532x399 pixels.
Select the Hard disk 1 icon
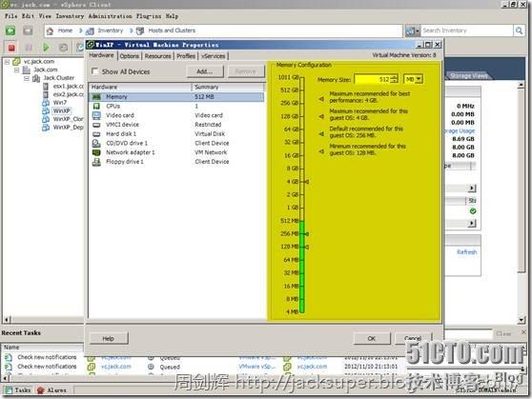coord(96,134)
